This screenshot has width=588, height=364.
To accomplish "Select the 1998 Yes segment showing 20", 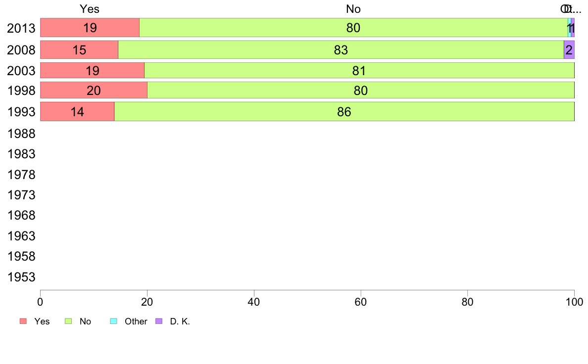I will click(94, 91).
